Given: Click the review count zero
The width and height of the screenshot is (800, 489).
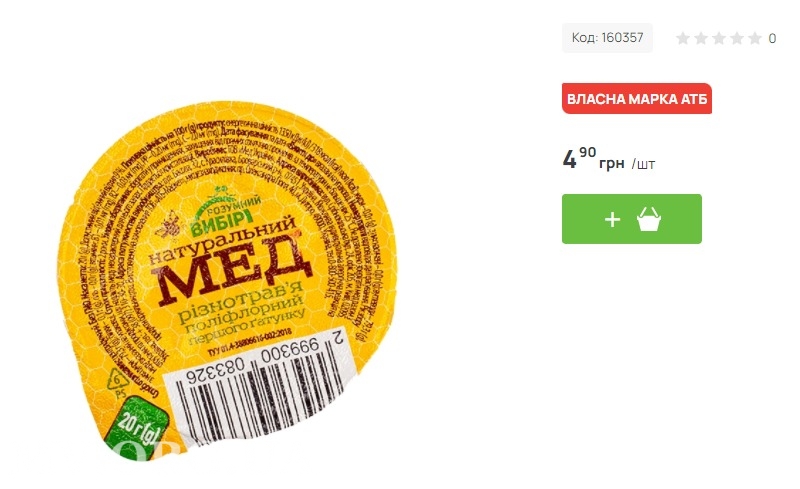Looking at the screenshot, I should click(772, 38).
